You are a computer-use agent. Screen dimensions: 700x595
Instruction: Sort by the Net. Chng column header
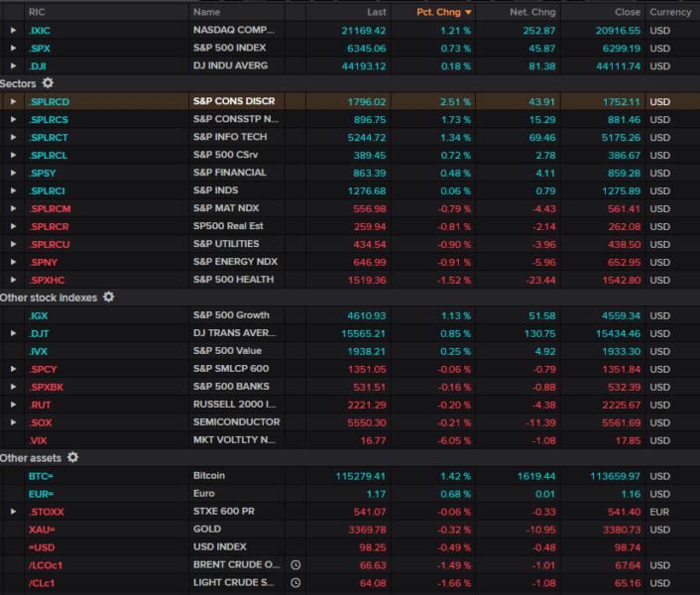point(532,12)
